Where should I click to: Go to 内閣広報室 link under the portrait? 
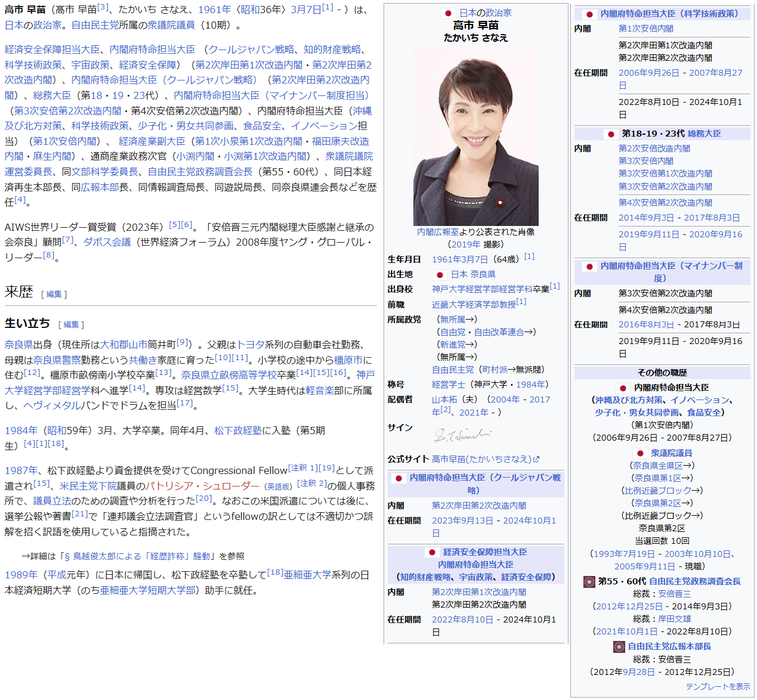[437, 232]
